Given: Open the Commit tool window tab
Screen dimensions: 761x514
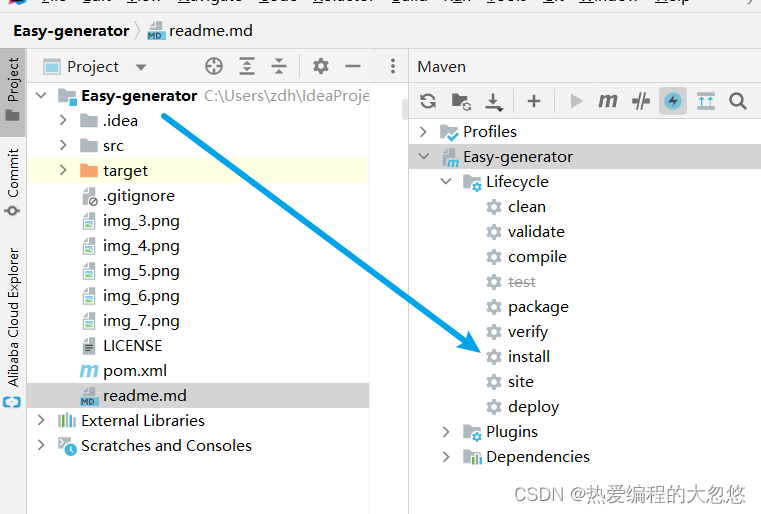Looking at the screenshot, I should [x=13, y=182].
